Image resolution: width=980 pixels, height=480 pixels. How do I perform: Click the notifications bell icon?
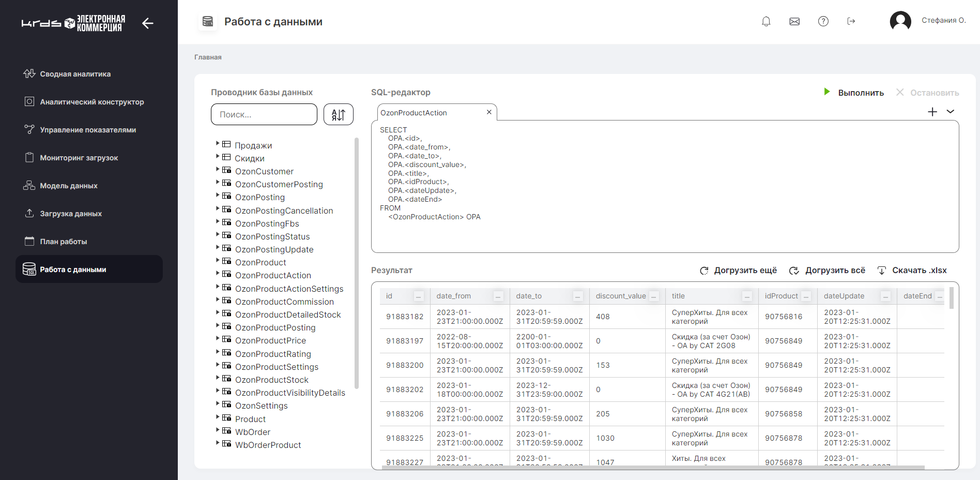(766, 21)
